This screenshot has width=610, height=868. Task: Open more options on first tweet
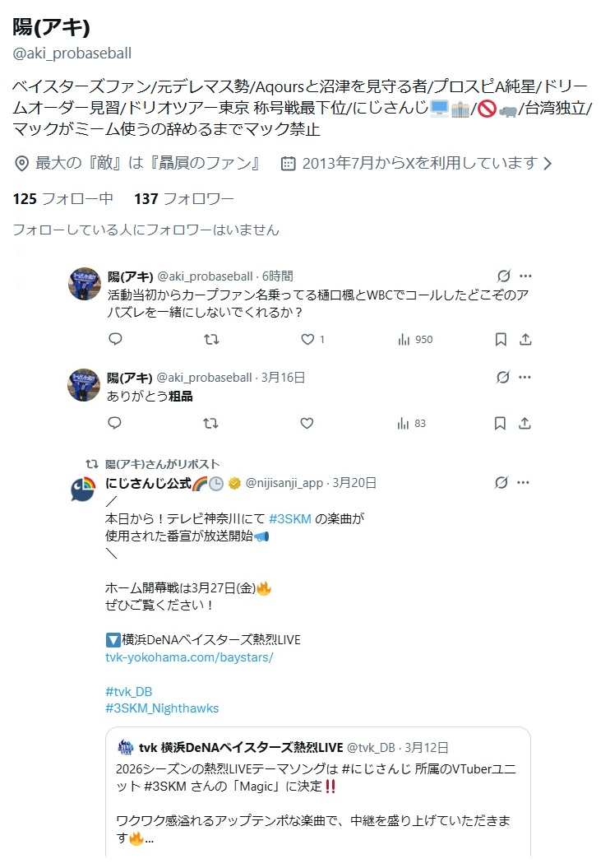[525, 276]
